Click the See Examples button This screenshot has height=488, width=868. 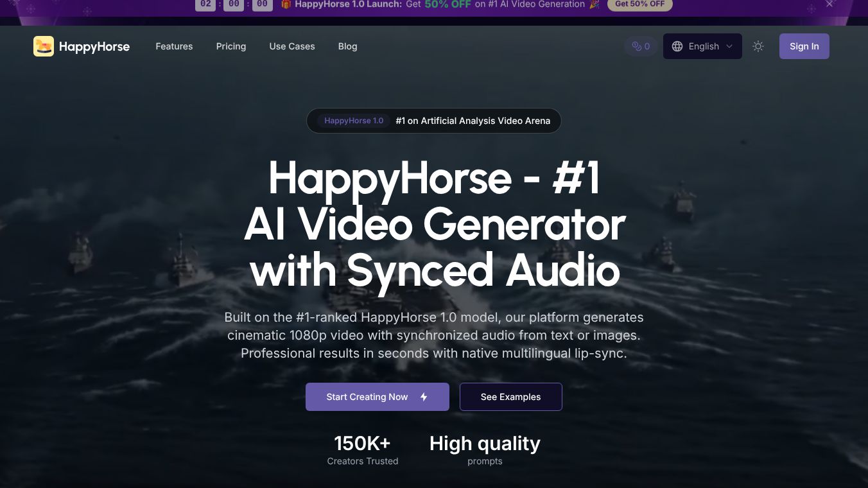(511, 397)
